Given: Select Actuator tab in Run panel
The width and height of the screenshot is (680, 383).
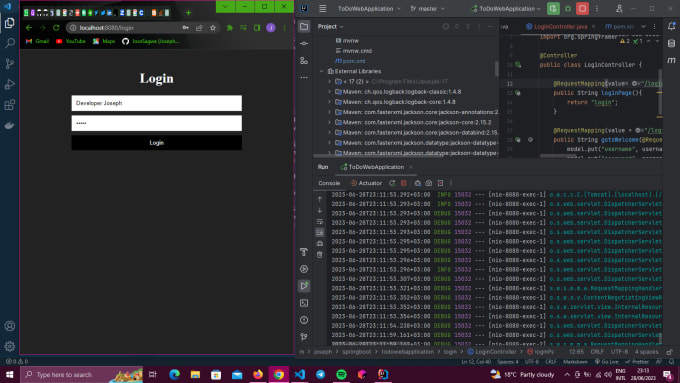Looking at the screenshot, I should (366, 183).
